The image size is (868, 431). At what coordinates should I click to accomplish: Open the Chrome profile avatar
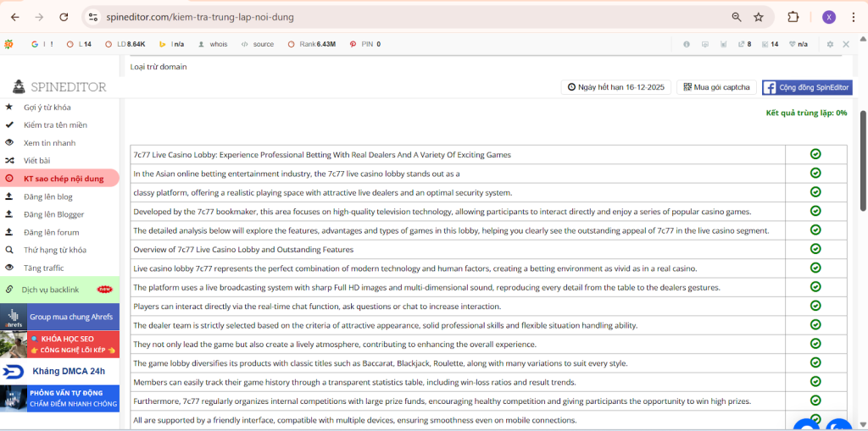828,17
